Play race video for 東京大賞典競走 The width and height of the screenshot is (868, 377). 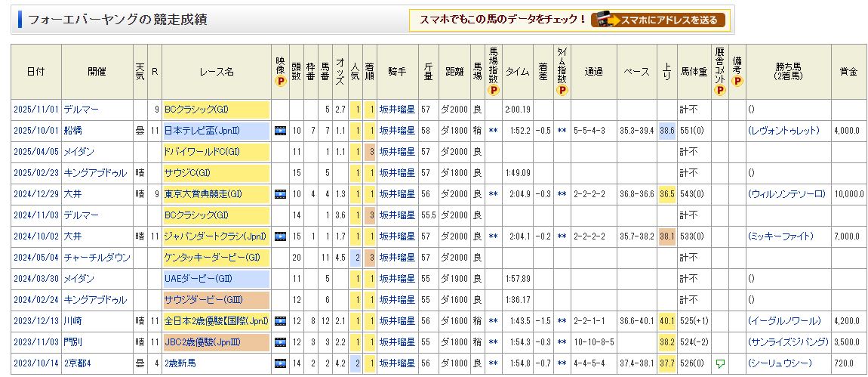[x=280, y=194]
